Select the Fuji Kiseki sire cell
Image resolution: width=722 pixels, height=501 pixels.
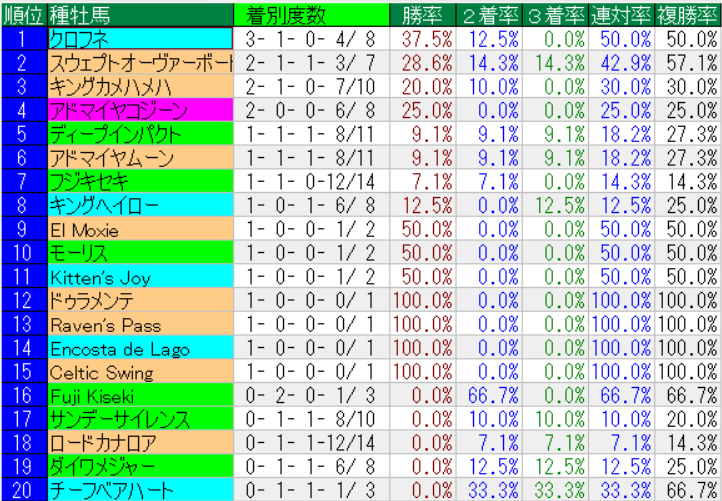tap(140, 395)
